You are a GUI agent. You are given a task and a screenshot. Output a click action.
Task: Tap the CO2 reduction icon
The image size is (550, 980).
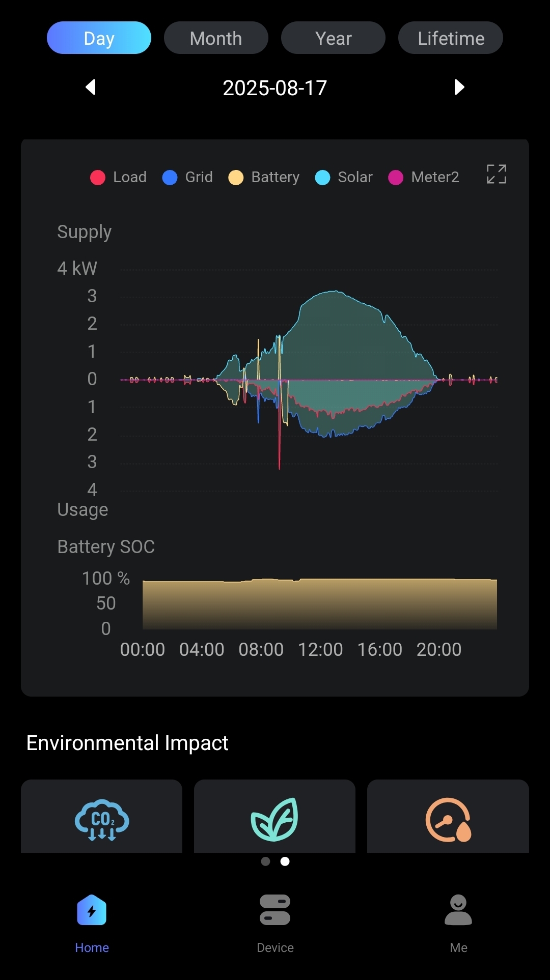[x=102, y=819]
